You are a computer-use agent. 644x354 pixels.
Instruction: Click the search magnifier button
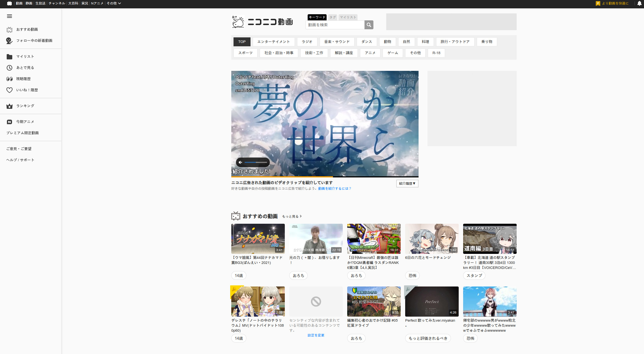(x=369, y=25)
